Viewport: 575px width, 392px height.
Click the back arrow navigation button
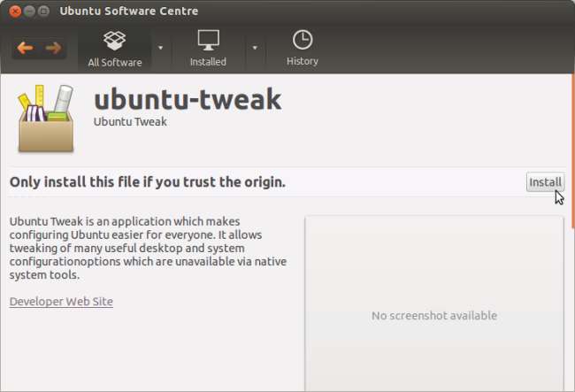tap(25, 48)
